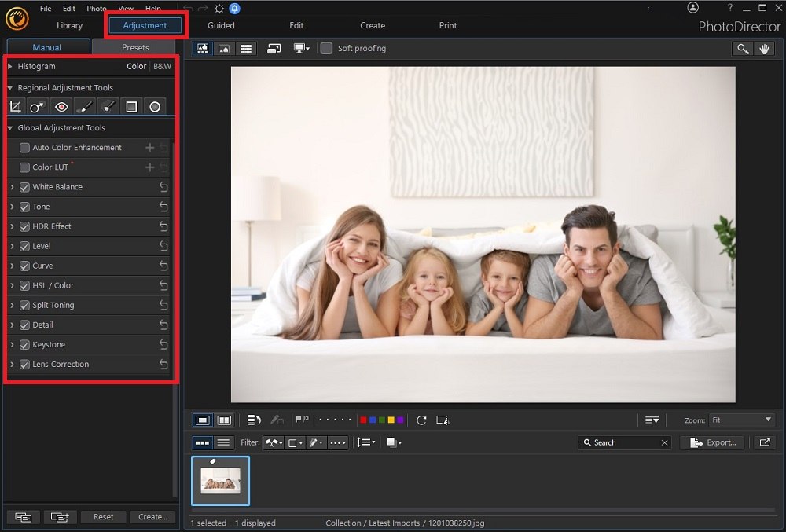Choose the Radial Filter tool
Image resolution: width=786 pixels, height=532 pixels.
click(x=155, y=106)
